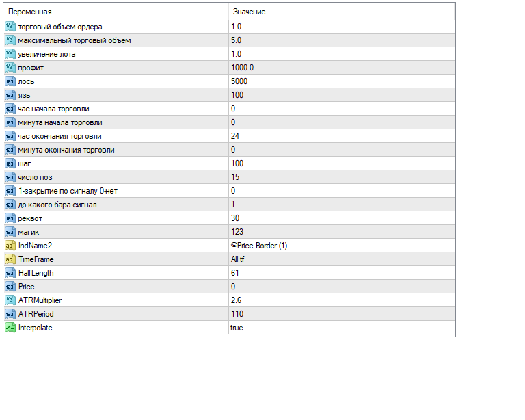Image resolution: width=525 pixels, height=420 pixels.
Task: Click the string icon beside TimeFrame
Action: coord(10,259)
